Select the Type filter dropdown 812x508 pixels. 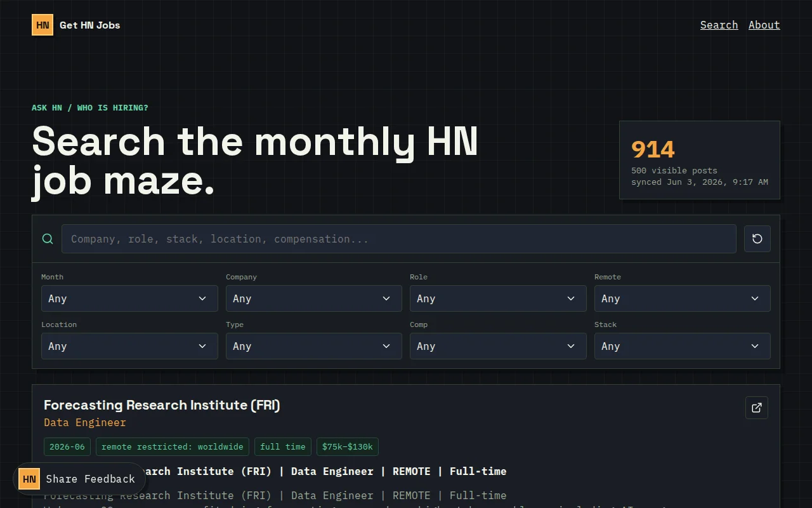pyautogui.click(x=314, y=346)
